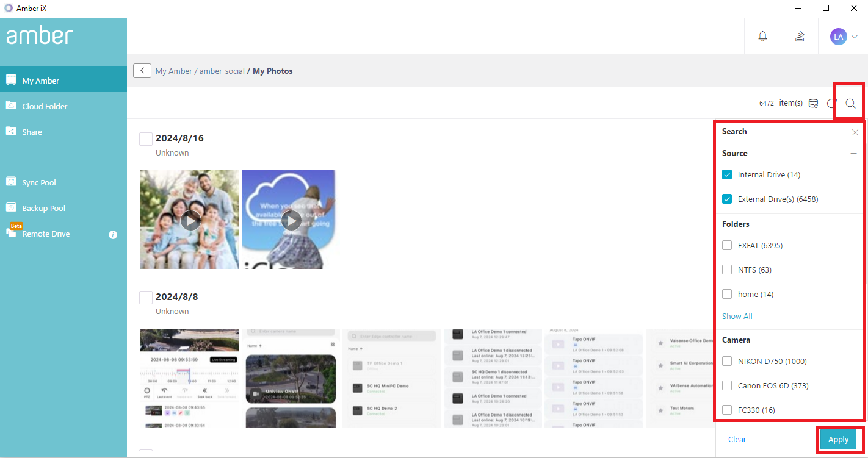Viewport: 868px width, 458px height.
Task: Play the cloud illustration video
Action: coord(291,220)
